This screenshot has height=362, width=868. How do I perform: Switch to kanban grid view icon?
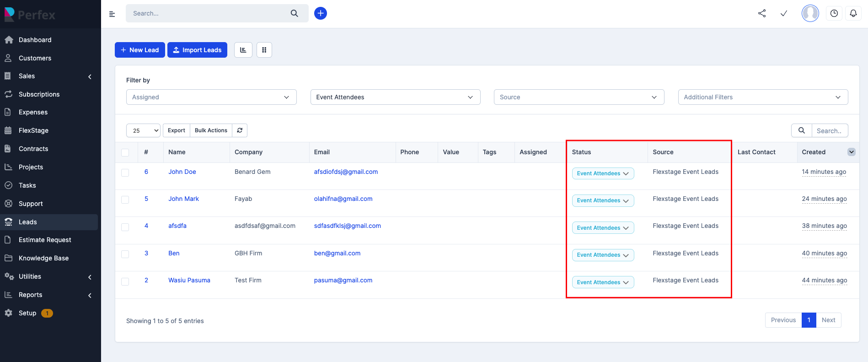tap(264, 50)
